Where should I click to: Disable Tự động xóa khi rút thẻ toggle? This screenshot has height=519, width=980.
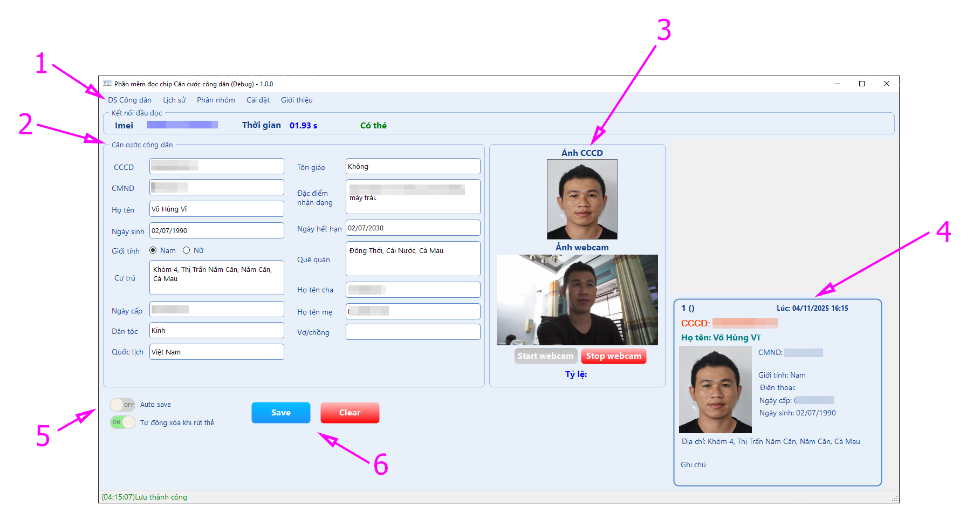[x=122, y=422]
